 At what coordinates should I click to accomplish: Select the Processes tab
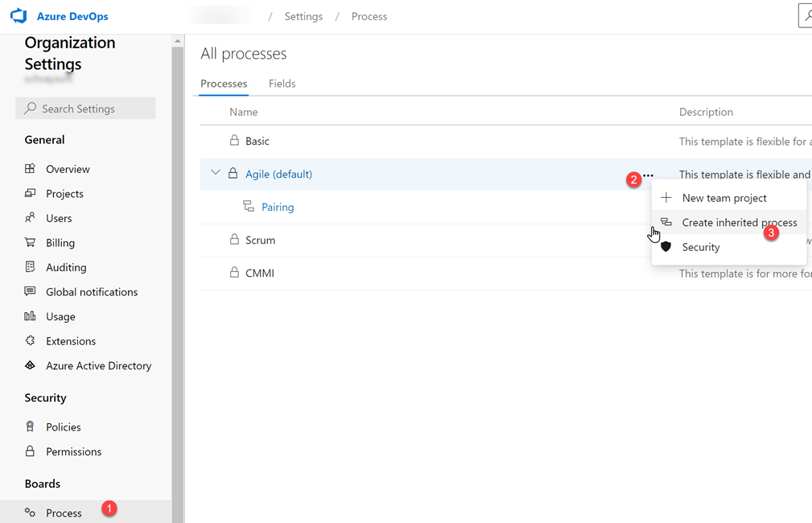(x=224, y=84)
